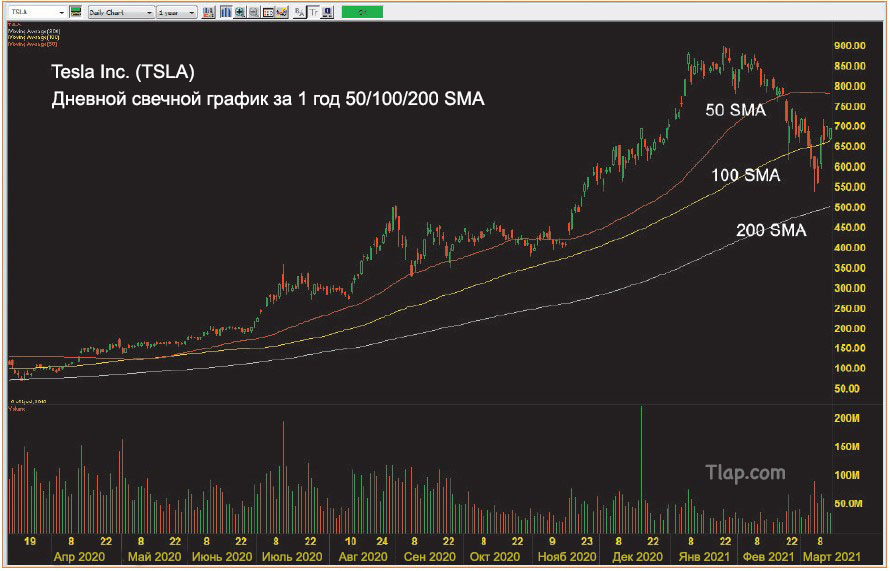Click the indicators line chart icon

click(282, 12)
